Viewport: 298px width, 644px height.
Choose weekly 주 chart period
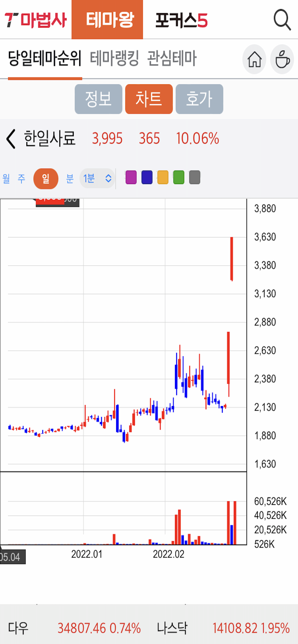click(x=22, y=179)
